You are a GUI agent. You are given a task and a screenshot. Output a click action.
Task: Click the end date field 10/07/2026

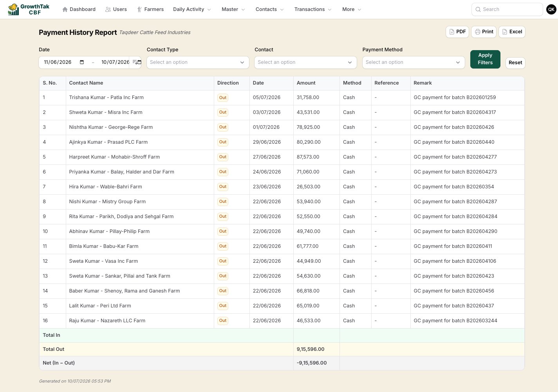point(115,62)
